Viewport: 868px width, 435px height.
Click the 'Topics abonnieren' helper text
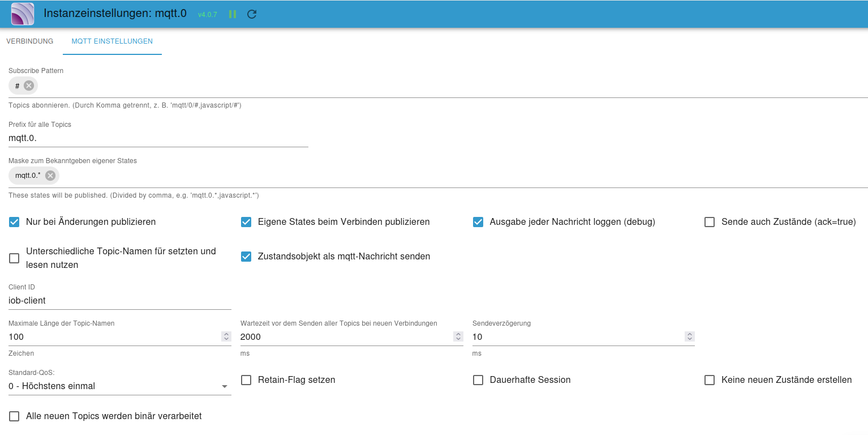pos(125,105)
